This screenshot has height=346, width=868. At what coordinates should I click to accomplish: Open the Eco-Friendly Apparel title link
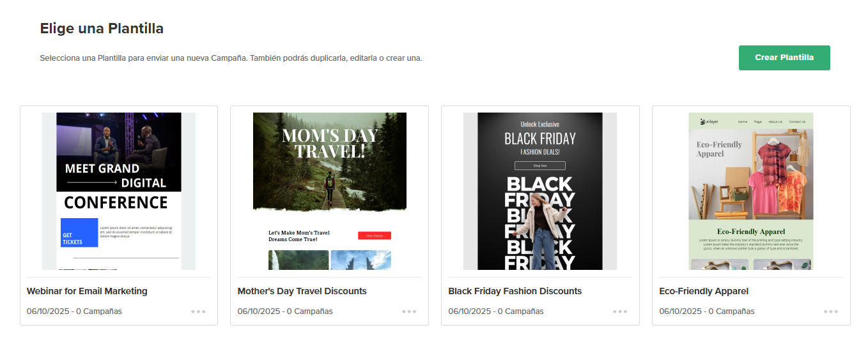[x=704, y=291]
